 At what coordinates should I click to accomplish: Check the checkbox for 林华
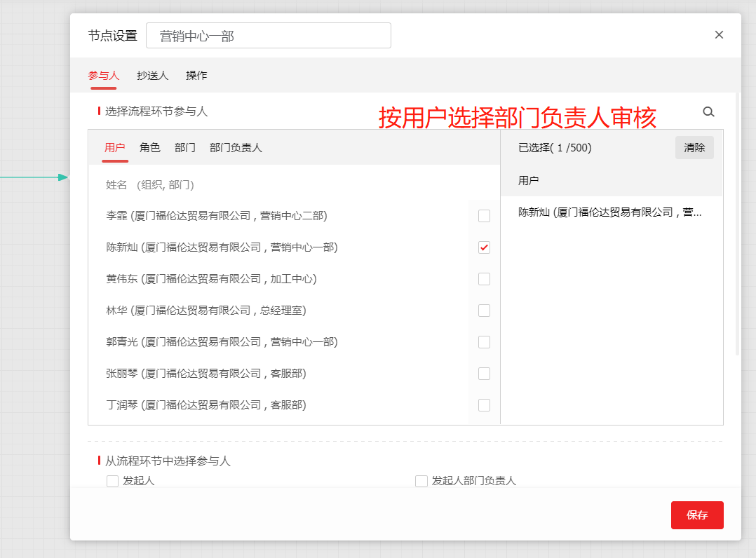pyautogui.click(x=484, y=310)
